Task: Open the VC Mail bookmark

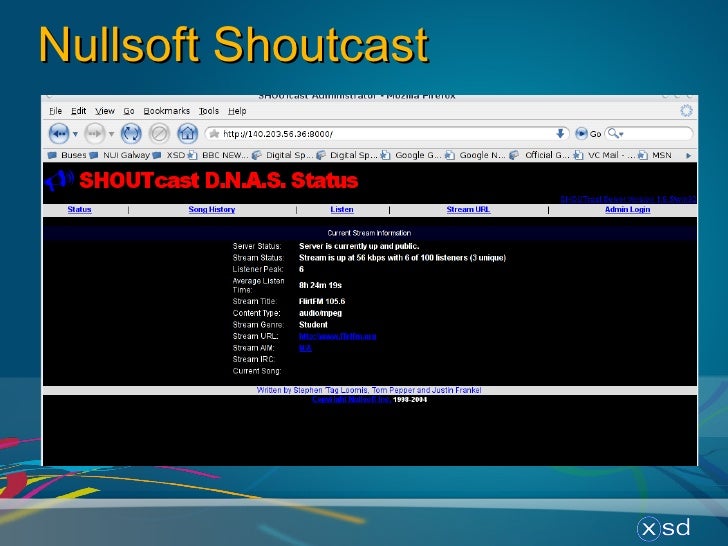Action: tap(604, 155)
